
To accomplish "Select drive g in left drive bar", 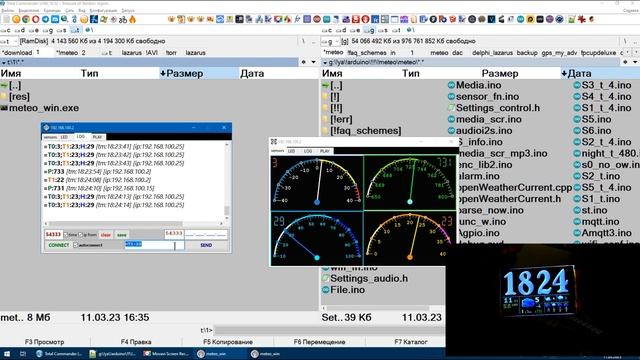I will [x=47, y=30].
